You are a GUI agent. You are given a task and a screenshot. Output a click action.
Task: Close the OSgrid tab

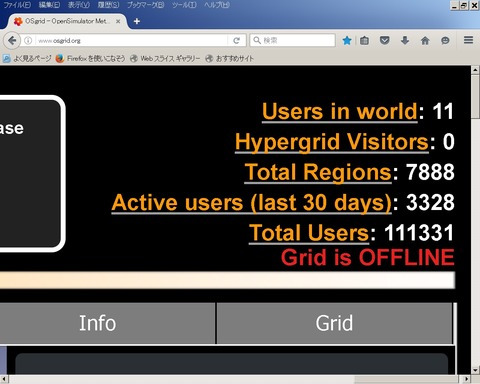coord(118,21)
